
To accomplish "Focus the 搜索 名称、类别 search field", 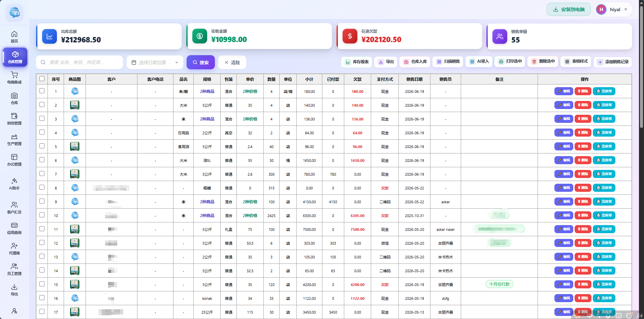I will pyautogui.click(x=79, y=62).
